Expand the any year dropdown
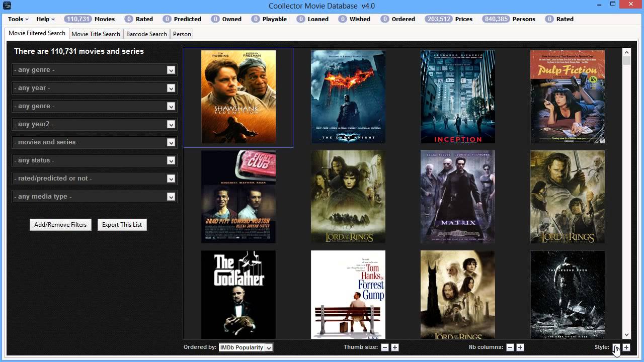The image size is (644, 362). tap(171, 88)
